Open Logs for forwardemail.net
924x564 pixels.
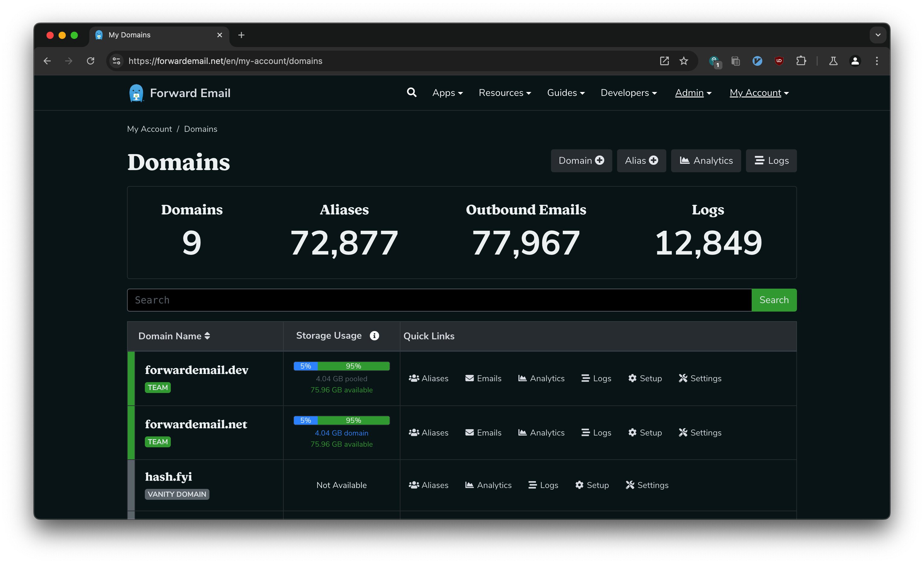(596, 433)
